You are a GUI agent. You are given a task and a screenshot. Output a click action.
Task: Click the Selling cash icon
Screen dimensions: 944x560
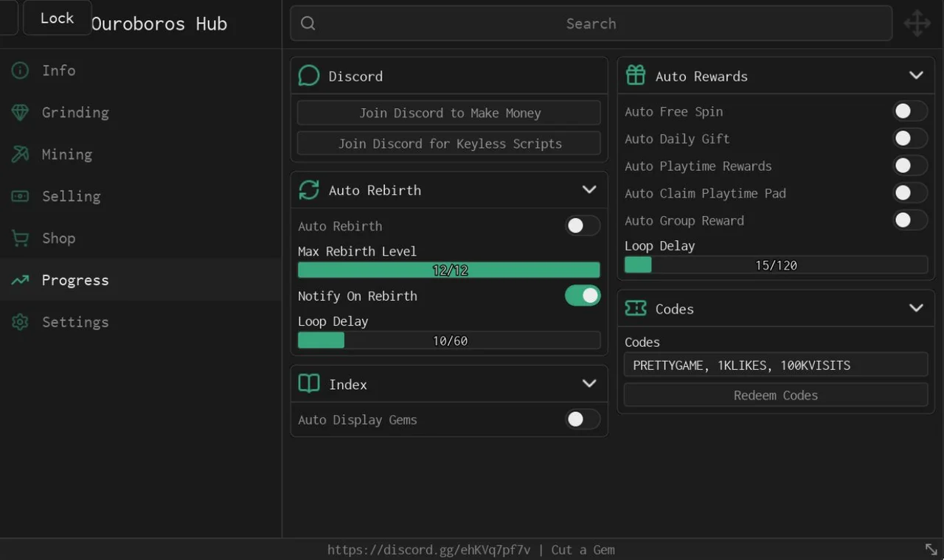tap(20, 197)
